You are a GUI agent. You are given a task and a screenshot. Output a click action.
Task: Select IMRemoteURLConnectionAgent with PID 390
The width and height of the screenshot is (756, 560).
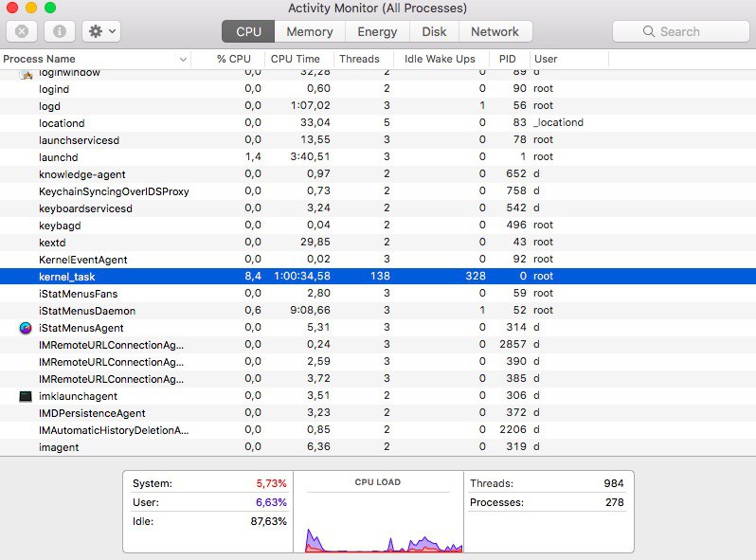tap(378, 362)
